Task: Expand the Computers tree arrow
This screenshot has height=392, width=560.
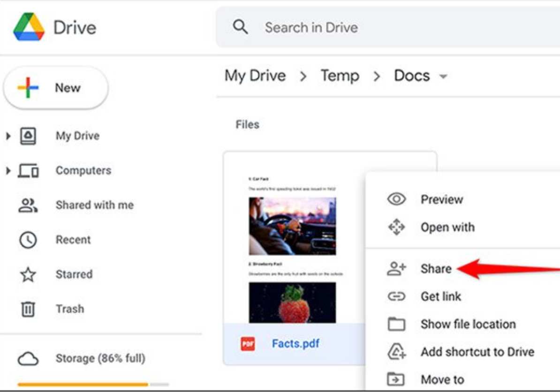Action: [8, 171]
